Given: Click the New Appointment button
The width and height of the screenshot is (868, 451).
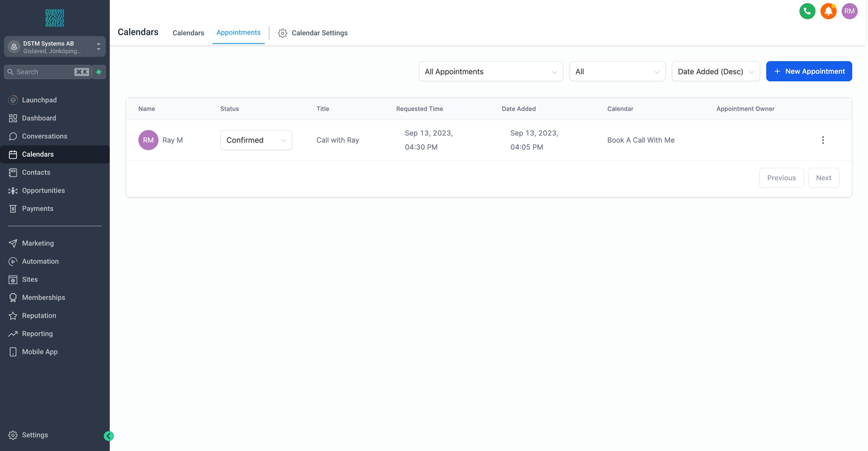Looking at the screenshot, I should pos(809,72).
